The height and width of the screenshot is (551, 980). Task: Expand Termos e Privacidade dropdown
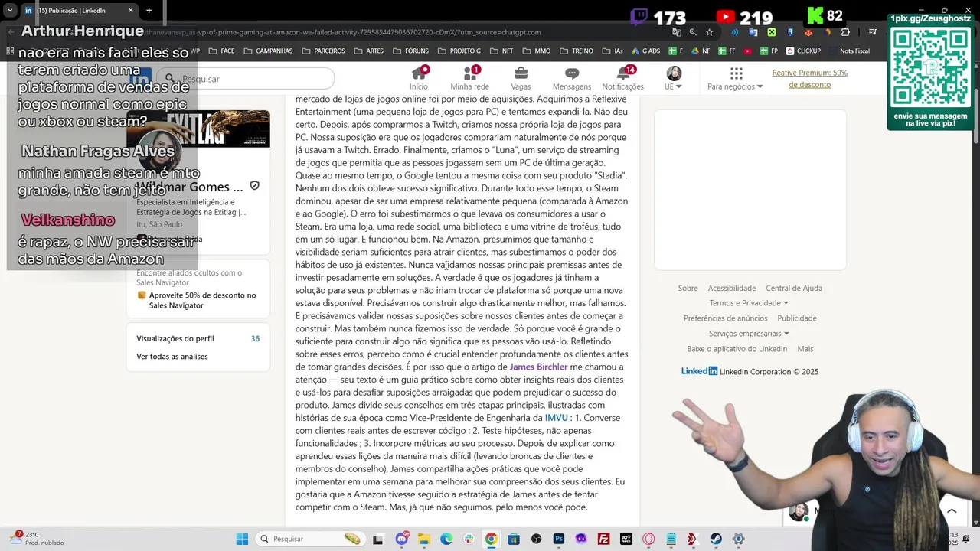(749, 303)
